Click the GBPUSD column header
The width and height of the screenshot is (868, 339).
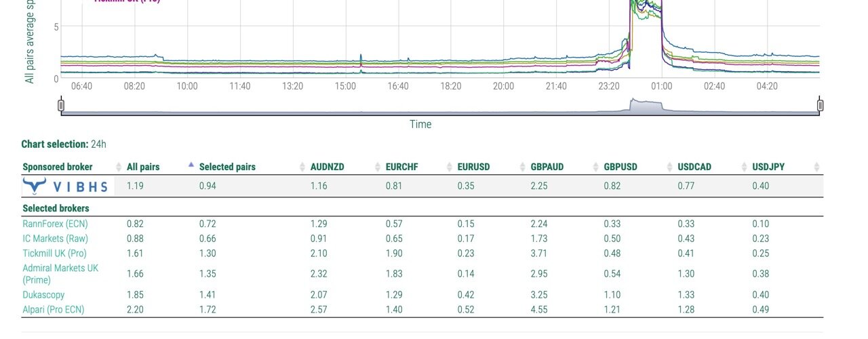pyautogui.click(x=620, y=167)
